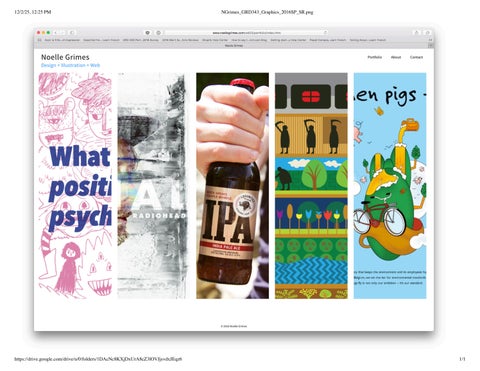Image resolution: width=480 pixels, height=371 pixels.
Task: Open the pigs bicycle illustration thumbnail
Action: [390, 186]
